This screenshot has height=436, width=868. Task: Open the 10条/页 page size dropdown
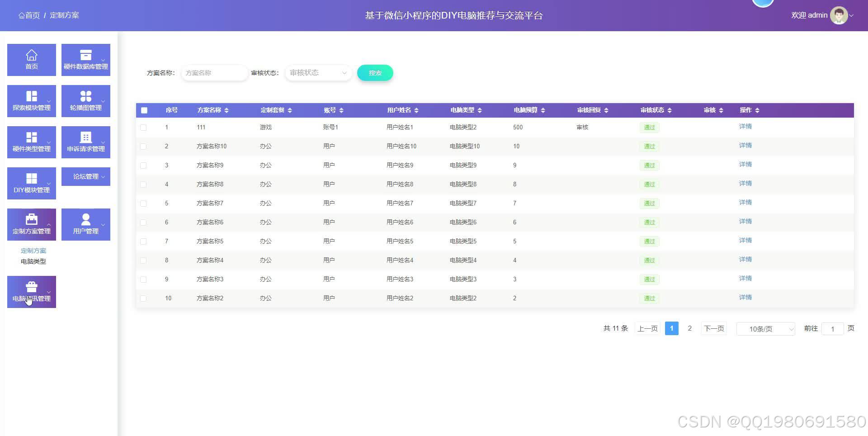[x=765, y=329]
